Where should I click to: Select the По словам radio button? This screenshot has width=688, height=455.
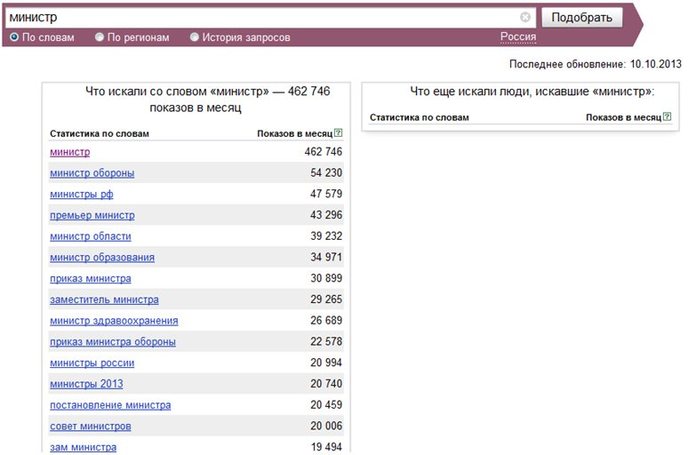point(14,37)
